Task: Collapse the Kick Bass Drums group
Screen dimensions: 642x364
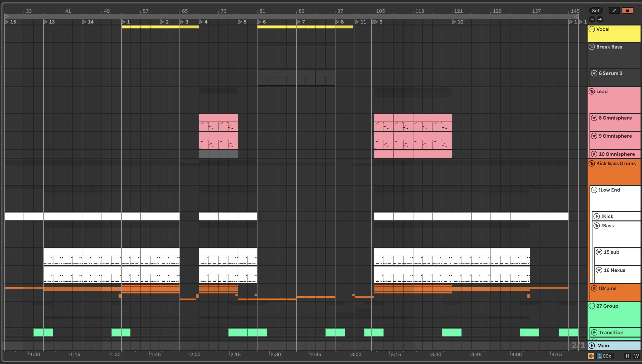Action: [x=591, y=163]
